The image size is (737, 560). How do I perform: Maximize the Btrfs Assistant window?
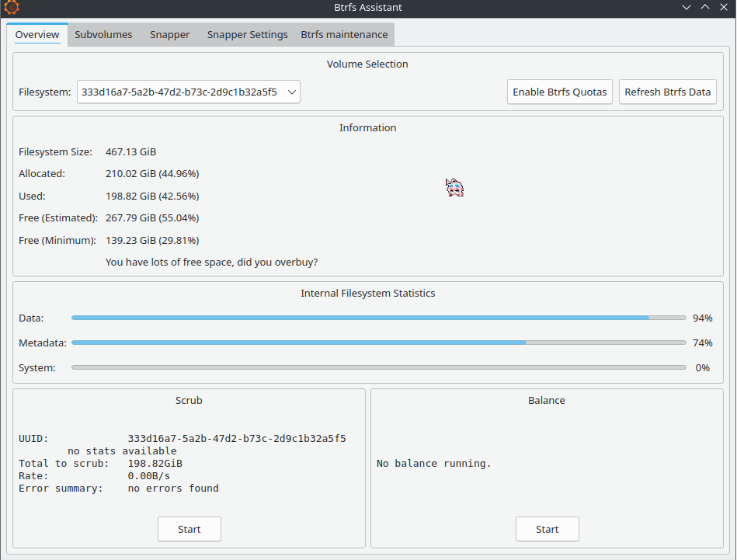click(x=705, y=8)
